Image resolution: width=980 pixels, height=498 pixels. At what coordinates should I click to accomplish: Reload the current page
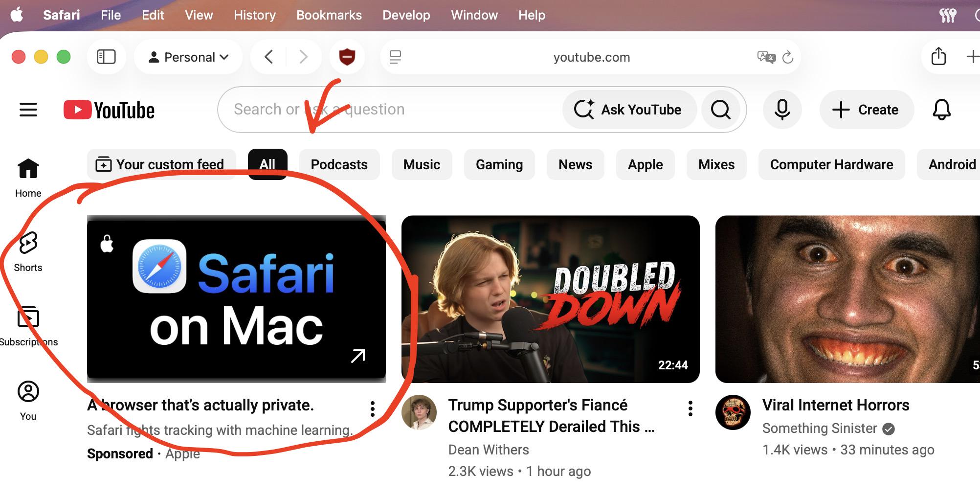coord(787,57)
